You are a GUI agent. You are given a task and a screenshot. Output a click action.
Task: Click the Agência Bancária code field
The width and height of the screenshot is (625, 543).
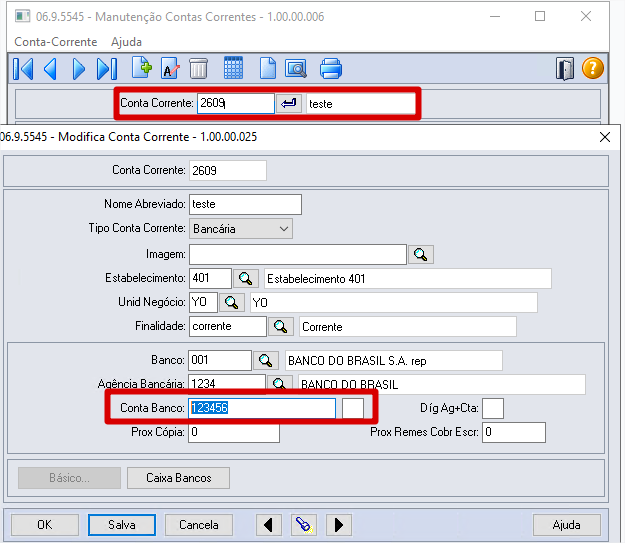226,383
